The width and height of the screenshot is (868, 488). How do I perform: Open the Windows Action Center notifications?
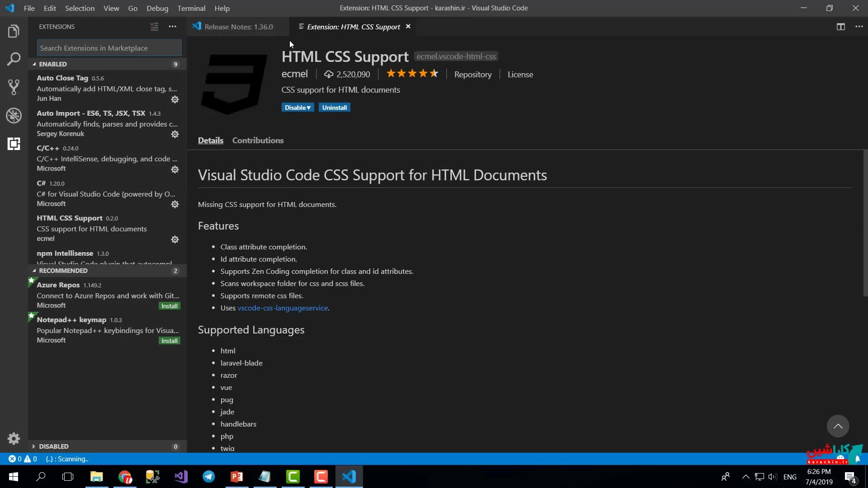[850, 477]
